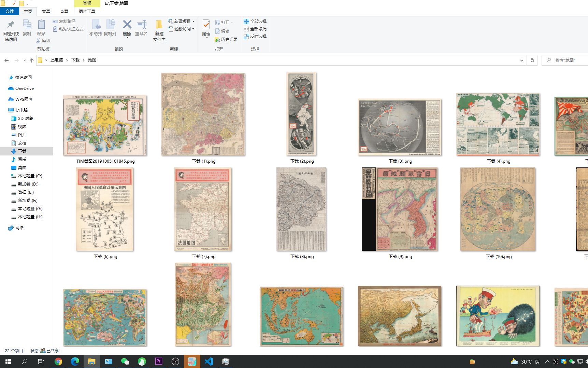Click file name 下载 (7).png

tap(204, 257)
